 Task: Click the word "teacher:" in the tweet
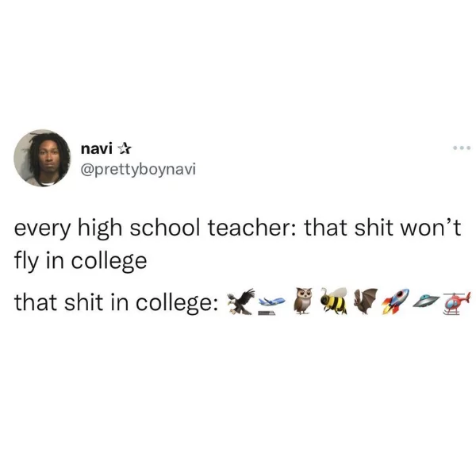click(254, 228)
